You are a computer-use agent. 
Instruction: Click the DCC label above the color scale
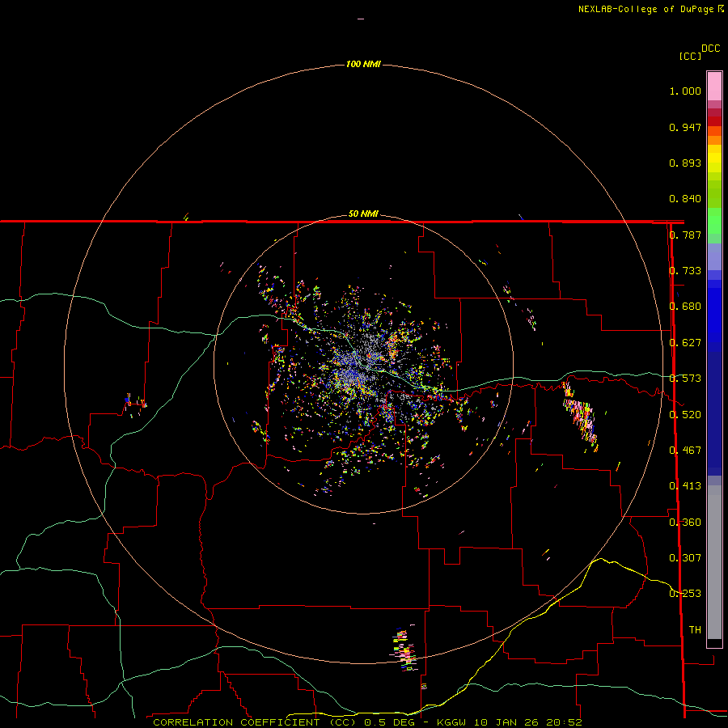click(x=710, y=49)
